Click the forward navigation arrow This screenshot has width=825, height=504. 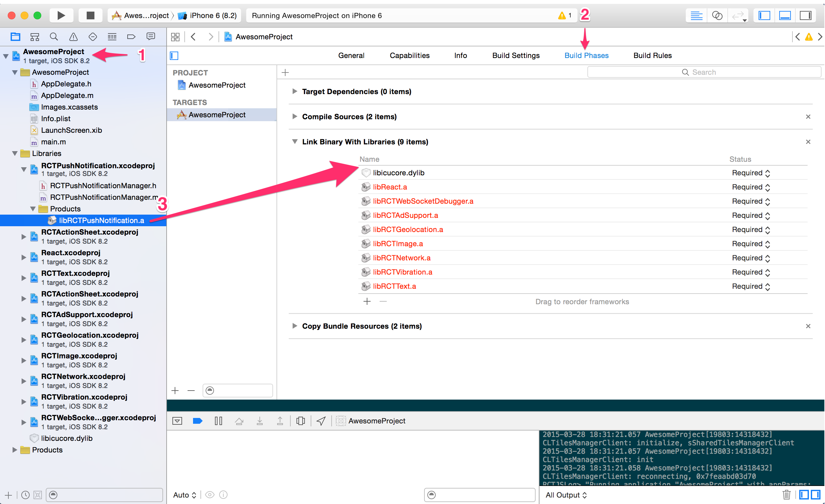coord(210,36)
